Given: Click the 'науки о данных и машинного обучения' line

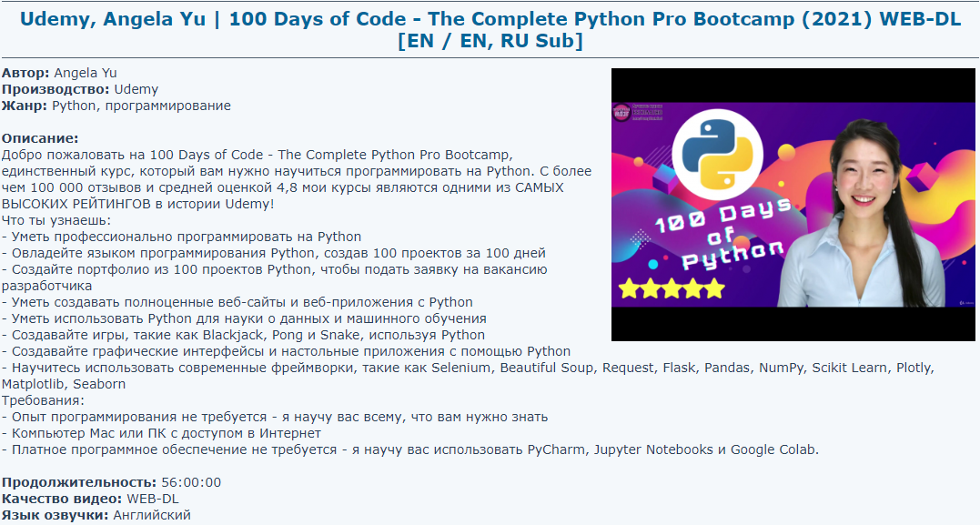Looking at the screenshot, I should pos(244,318).
